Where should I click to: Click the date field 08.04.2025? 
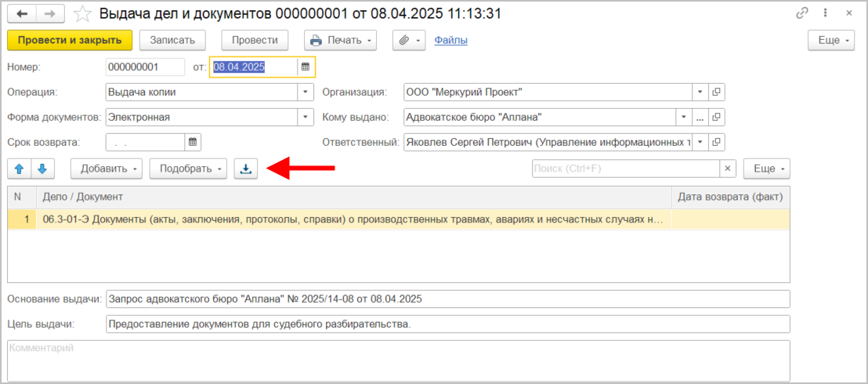pyautogui.click(x=254, y=67)
